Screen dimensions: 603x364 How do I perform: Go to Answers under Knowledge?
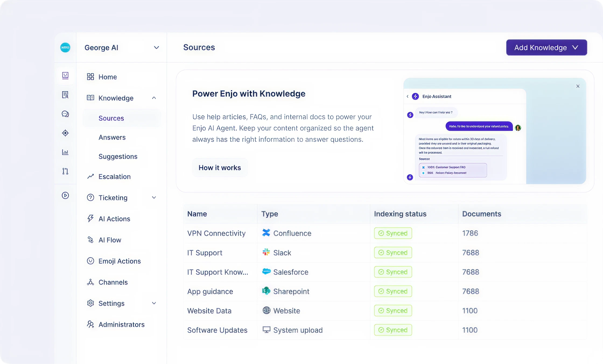[112, 137]
